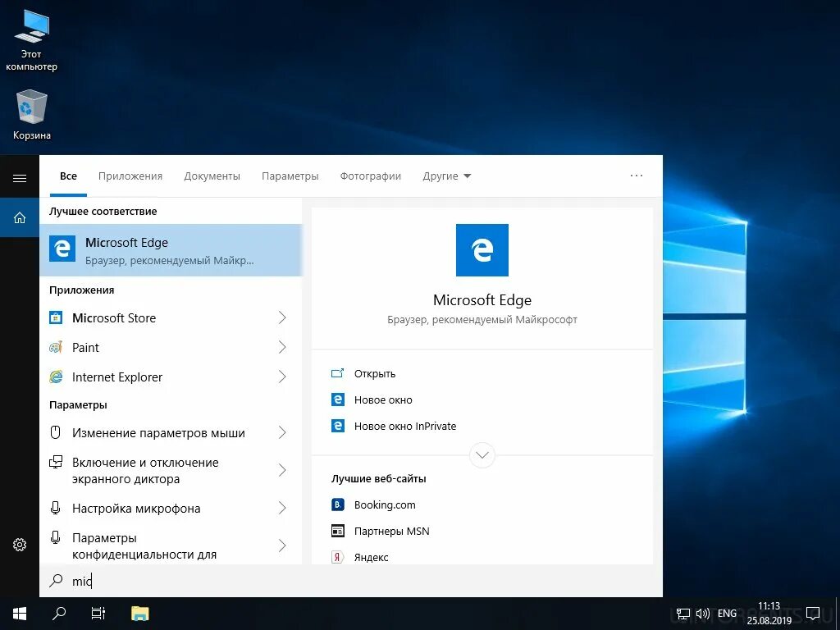The width and height of the screenshot is (840, 630).
Task: Click the taskbar Search magnifier icon
Action: pos(59,614)
